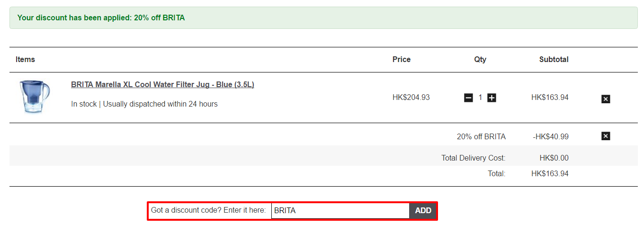Click the Total Delivery Cost label
The image size is (644, 225).
(474, 158)
